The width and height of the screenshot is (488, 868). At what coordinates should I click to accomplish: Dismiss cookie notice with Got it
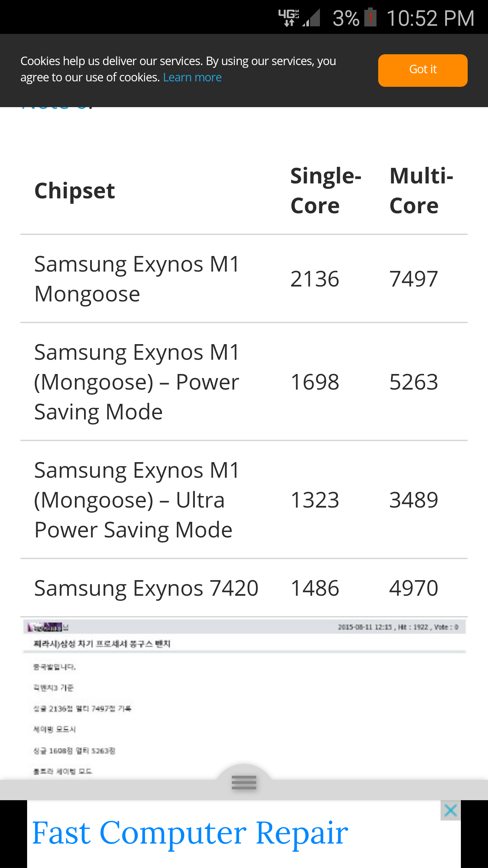[x=423, y=70]
